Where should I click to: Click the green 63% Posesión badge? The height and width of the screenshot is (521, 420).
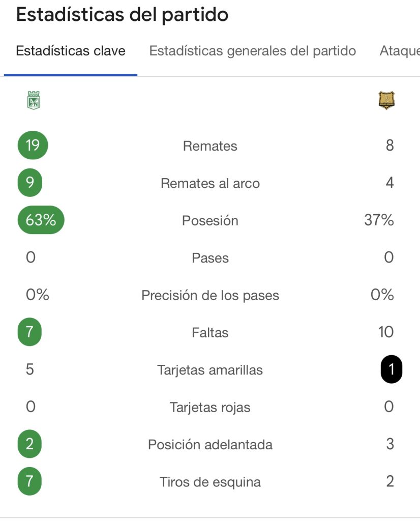(x=41, y=220)
